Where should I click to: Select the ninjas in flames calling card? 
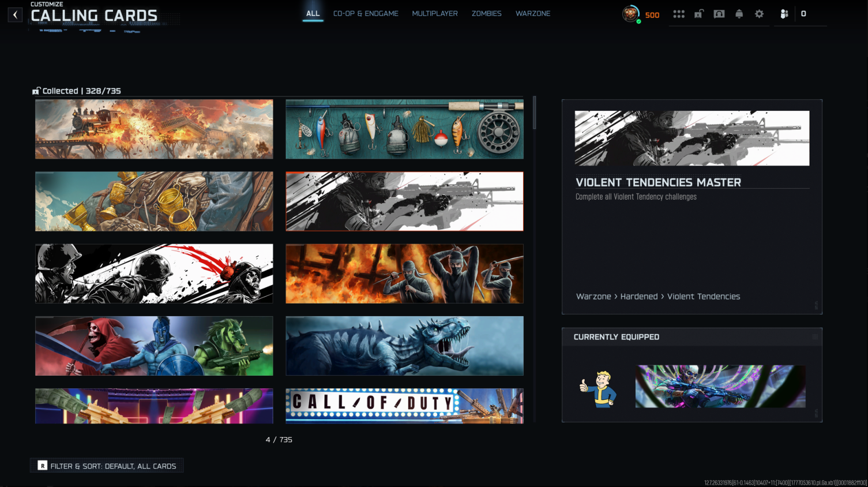tap(405, 274)
